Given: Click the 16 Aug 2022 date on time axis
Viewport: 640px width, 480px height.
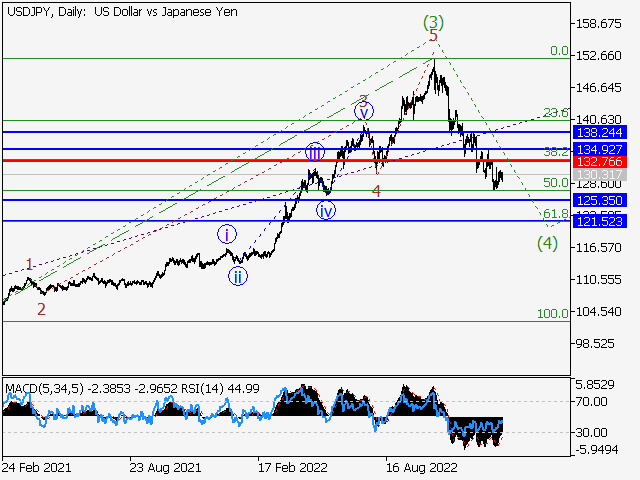Looking at the screenshot, I should tap(422, 467).
